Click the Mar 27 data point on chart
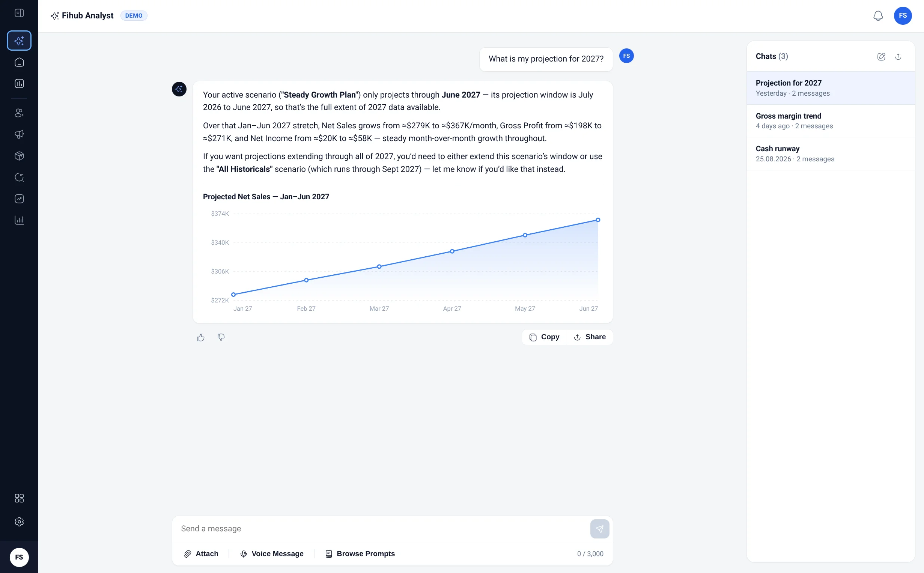The height and width of the screenshot is (573, 924). (379, 267)
